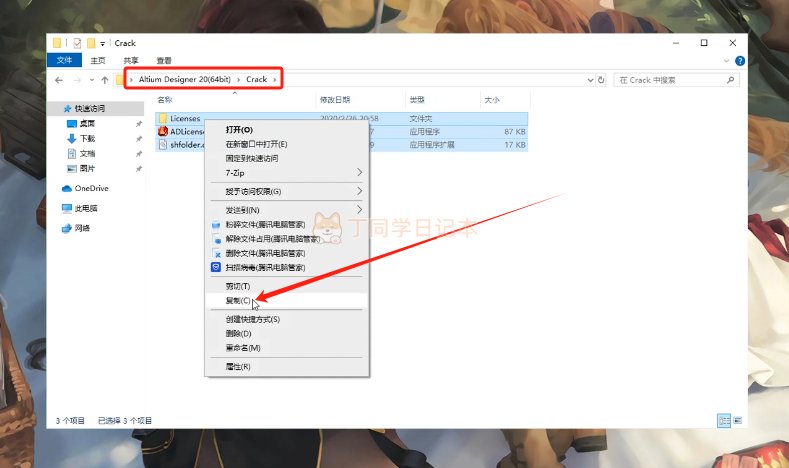Open the recent locations dropdown arrow
This screenshot has width=789, height=468.
[92, 80]
